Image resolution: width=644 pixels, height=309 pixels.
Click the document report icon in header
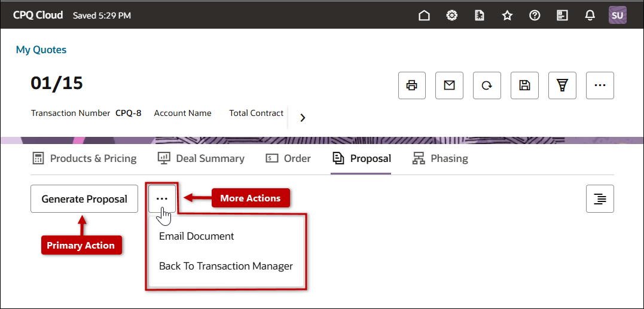(480, 16)
